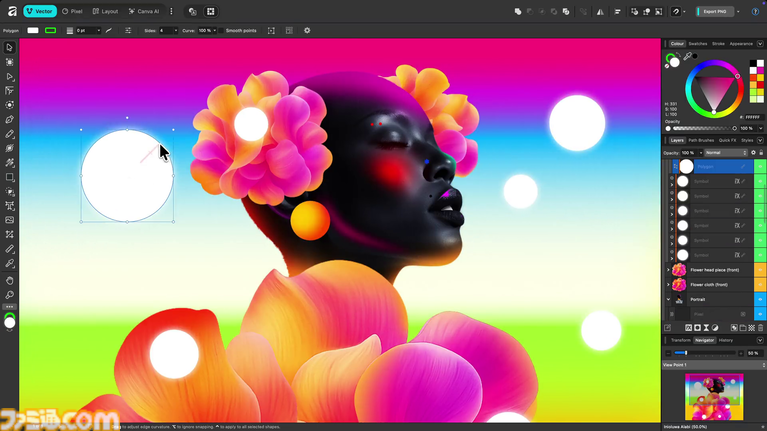Activate the Zoom magnifier tool
This screenshot has height=431, width=767.
pos(10,295)
